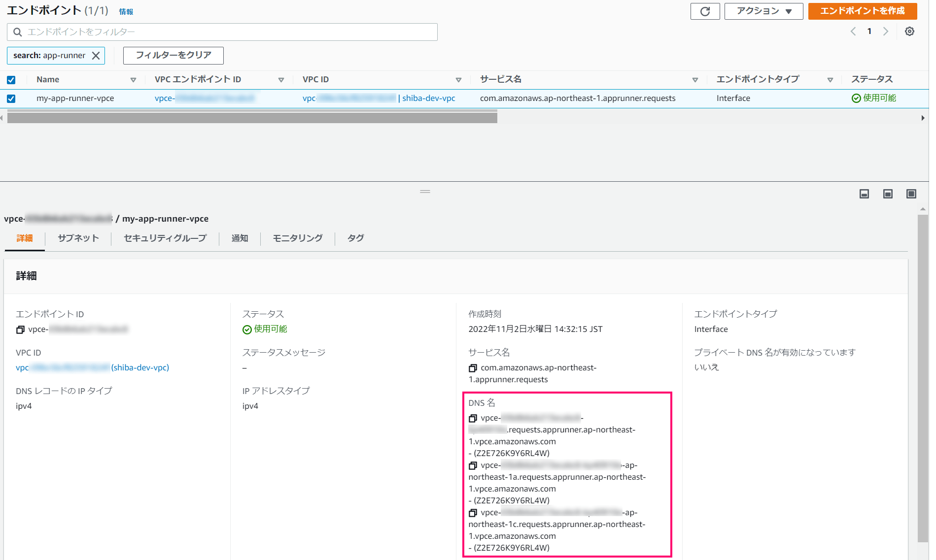Click the refresh endpoints icon button

pos(705,11)
